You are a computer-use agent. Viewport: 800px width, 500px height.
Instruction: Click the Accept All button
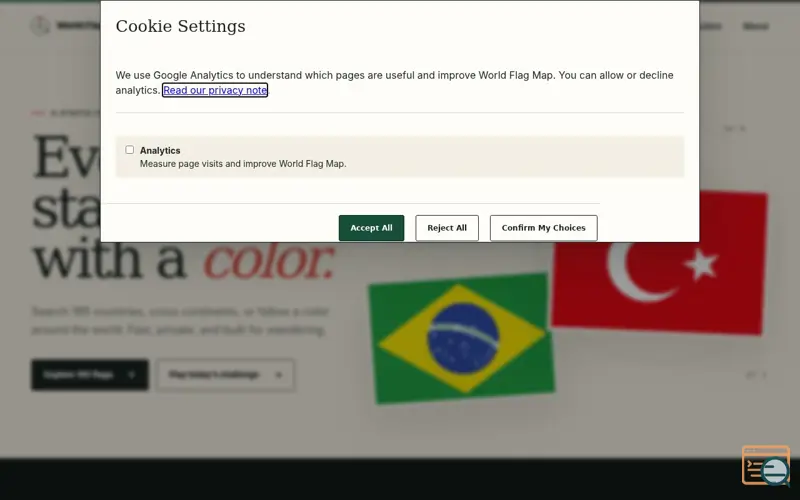371,228
